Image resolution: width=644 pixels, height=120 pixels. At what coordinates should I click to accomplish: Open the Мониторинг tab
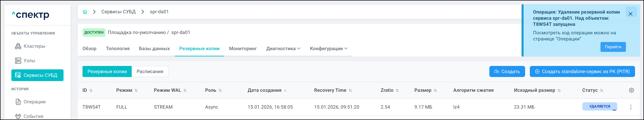click(x=243, y=49)
